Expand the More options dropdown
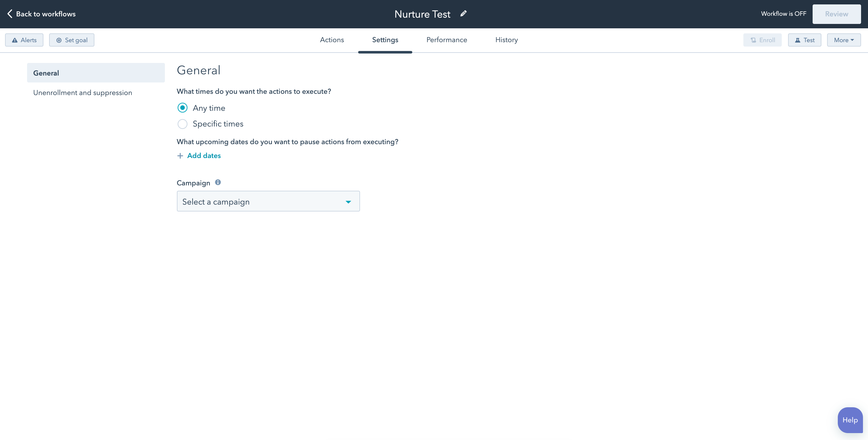The width and height of the screenshot is (868, 440). [844, 40]
